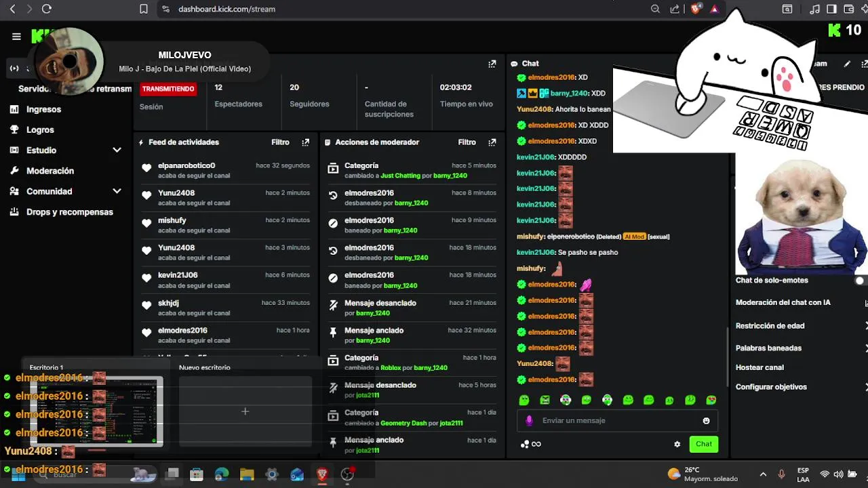Expand the Comunidad sidebar section
This screenshot has height=488, width=868.
pos(117,192)
